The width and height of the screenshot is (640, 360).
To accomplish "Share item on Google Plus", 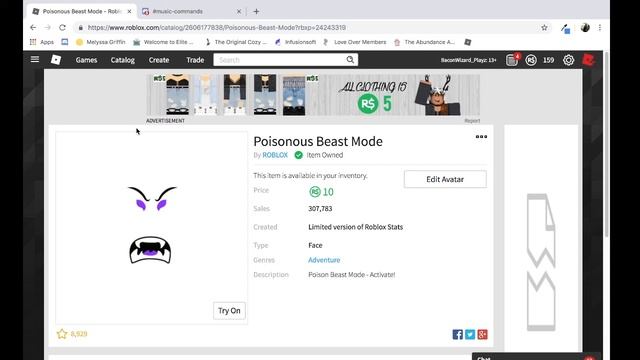I will point(482,335).
